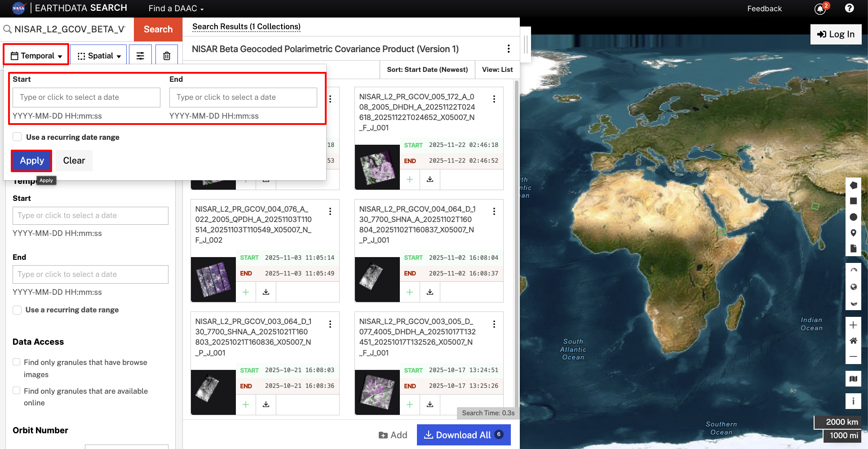Screen dimensions: 868x449
Task: Open the Spatial filter dropdown
Action: [x=98, y=55]
